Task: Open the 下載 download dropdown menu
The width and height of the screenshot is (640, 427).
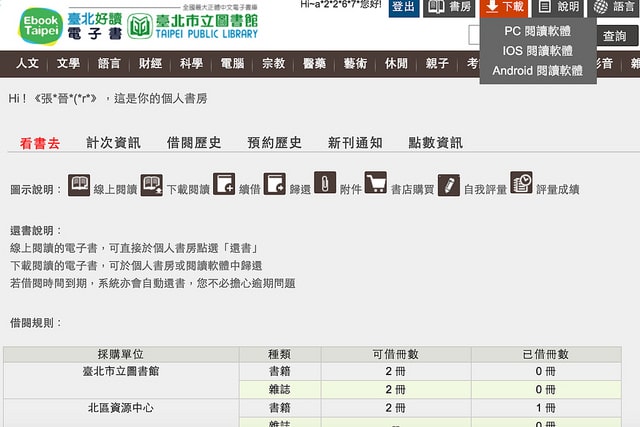Action: coord(505,7)
